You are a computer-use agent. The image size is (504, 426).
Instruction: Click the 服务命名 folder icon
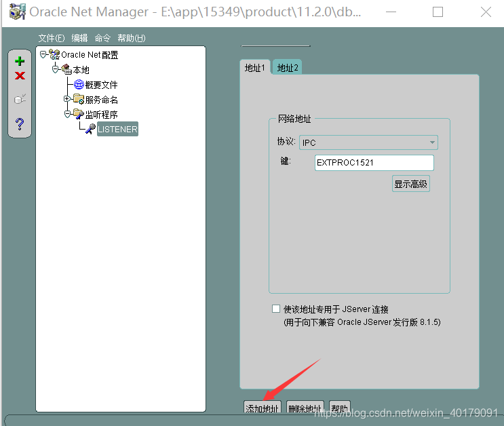pyautogui.click(x=79, y=99)
